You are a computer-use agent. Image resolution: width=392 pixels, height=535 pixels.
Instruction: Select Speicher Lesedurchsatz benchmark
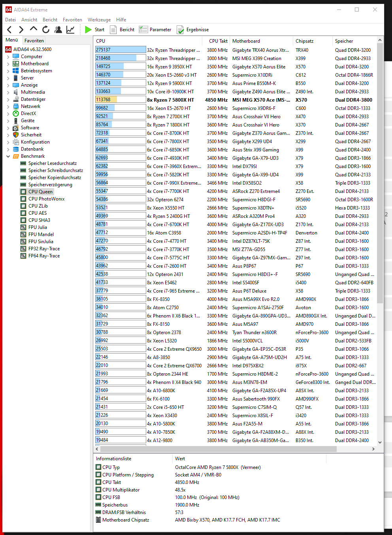(53, 163)
